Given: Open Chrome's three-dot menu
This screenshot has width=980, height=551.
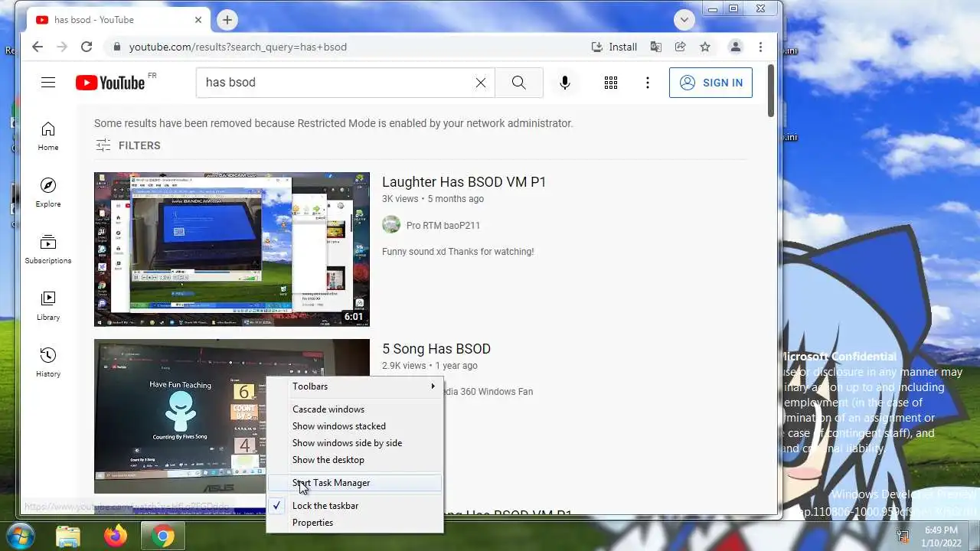Looking at the screenshot, I should coord(760,47).
